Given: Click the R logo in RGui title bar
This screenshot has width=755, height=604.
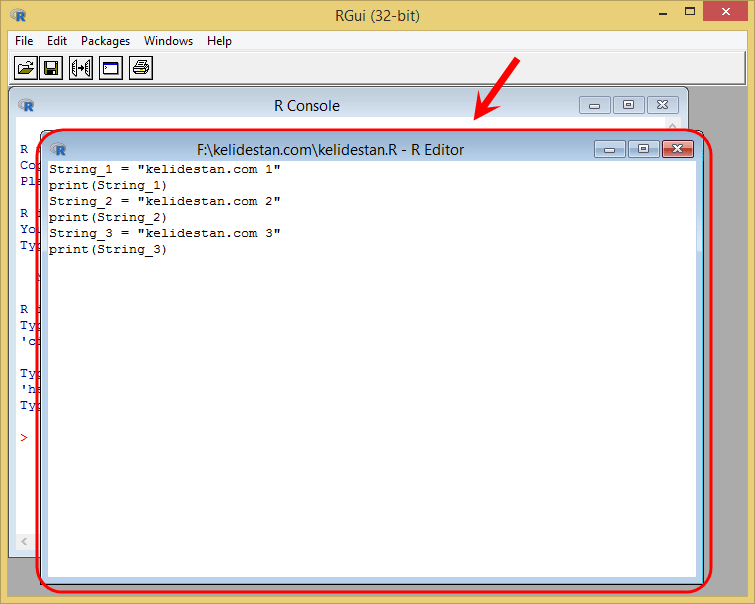Looking at the screenshot, I should [18, 15].
